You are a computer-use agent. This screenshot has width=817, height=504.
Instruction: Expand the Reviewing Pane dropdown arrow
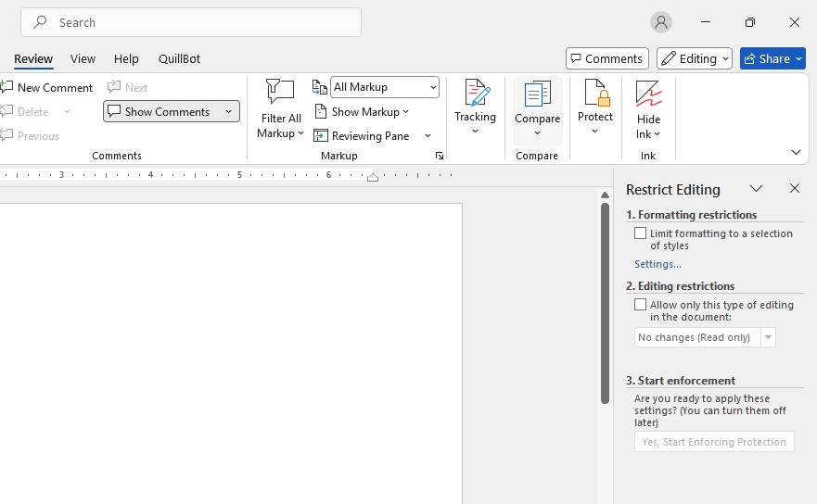pyautogui.click(x=428, y=136)
